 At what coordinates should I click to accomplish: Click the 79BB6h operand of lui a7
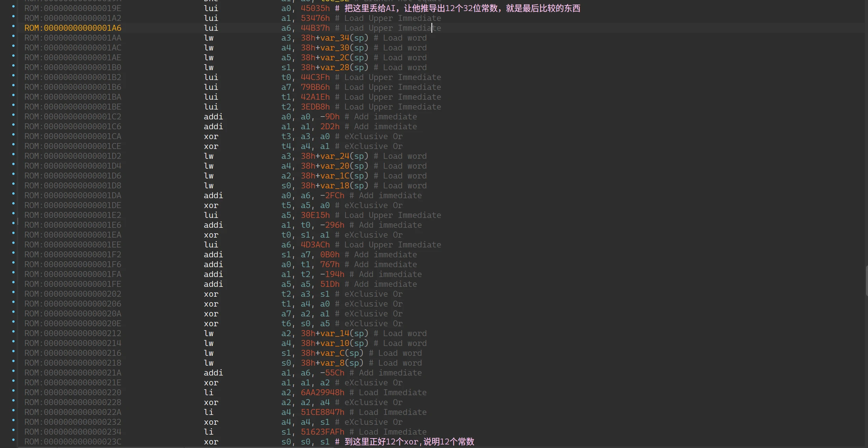point(315,87)
